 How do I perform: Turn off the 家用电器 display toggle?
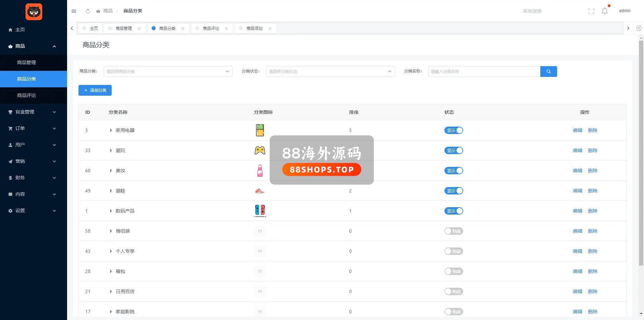pos(453,130)
